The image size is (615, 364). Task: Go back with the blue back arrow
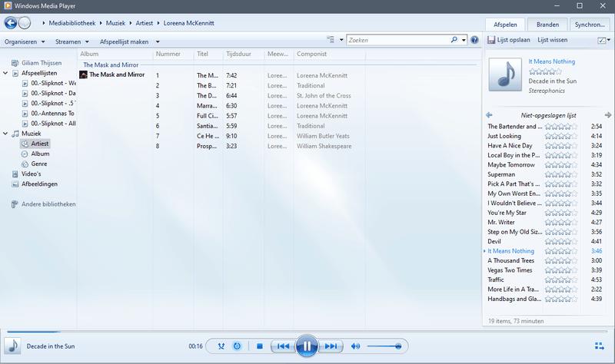11,23
